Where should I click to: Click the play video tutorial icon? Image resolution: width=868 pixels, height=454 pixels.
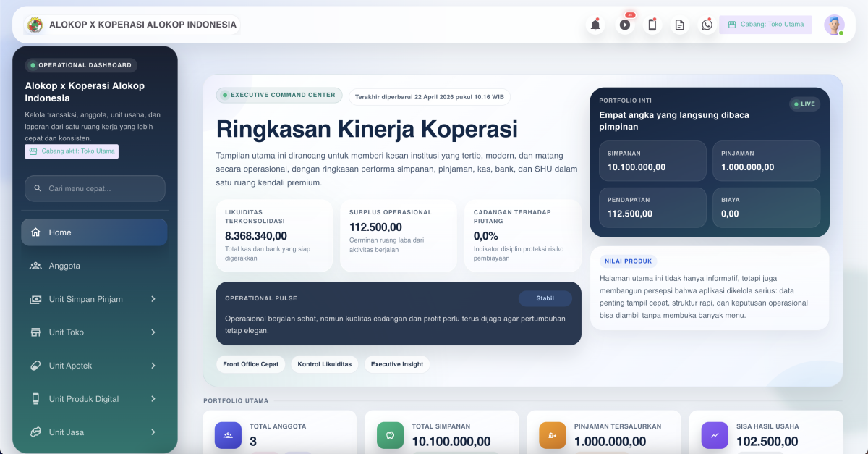pos(625,25)
